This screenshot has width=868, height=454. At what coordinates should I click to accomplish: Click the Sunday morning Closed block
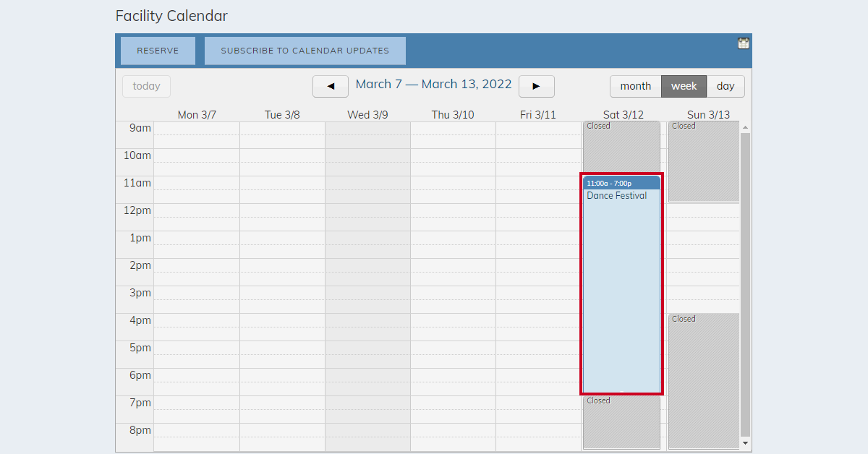(704, 161)
